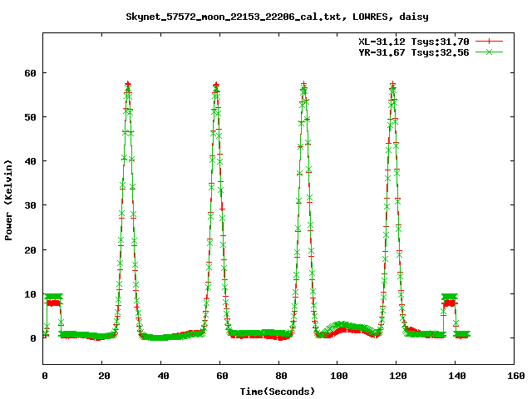Click the calibration step near 138 seconds
The width and height of the screenshot is (532, 399).
tap(450, 299)
